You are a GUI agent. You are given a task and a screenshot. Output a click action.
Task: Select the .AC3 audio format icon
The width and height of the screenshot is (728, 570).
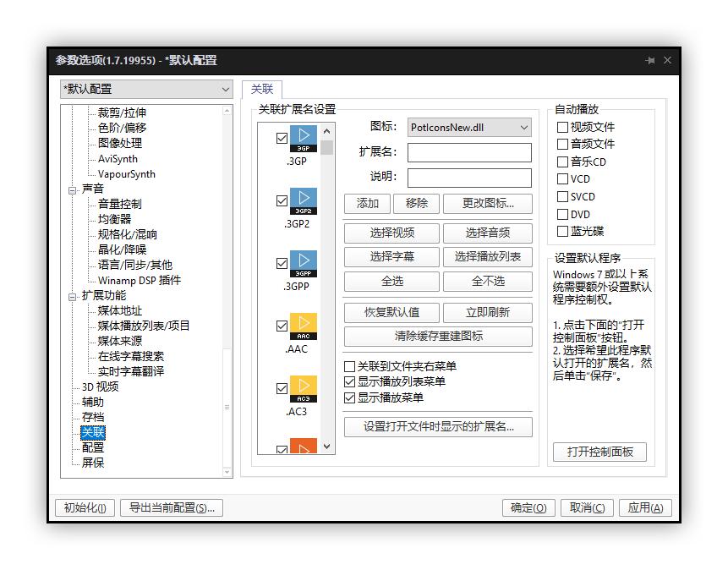pos(305,388)
